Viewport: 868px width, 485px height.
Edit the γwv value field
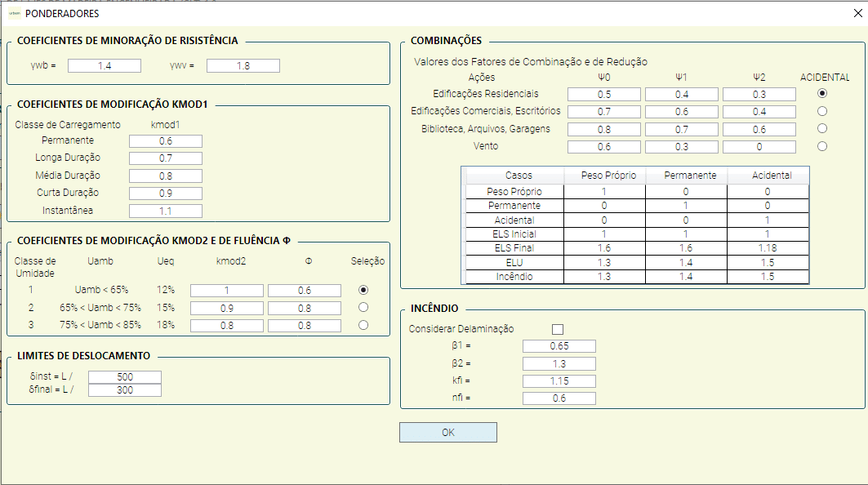click(243, 66)
